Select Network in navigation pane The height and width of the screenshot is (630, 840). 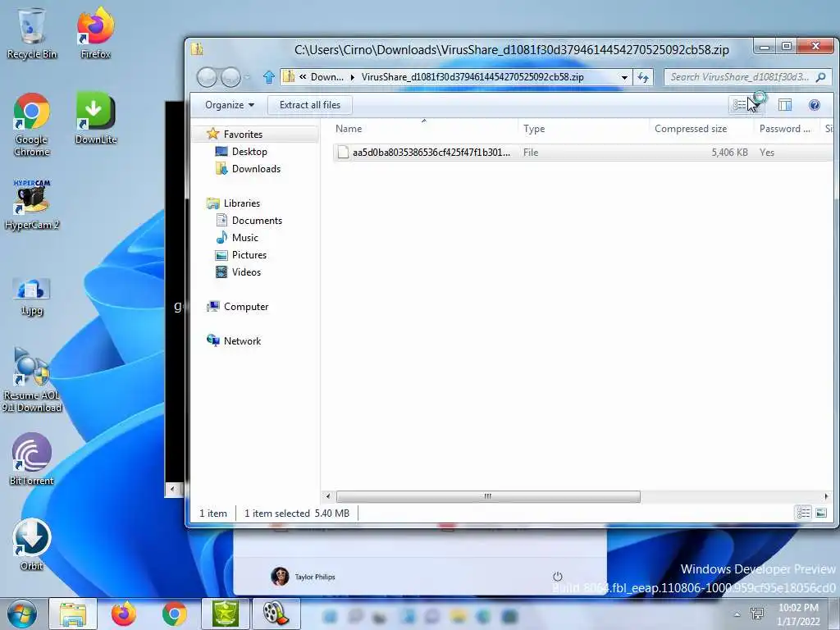[x=242, y=340]
